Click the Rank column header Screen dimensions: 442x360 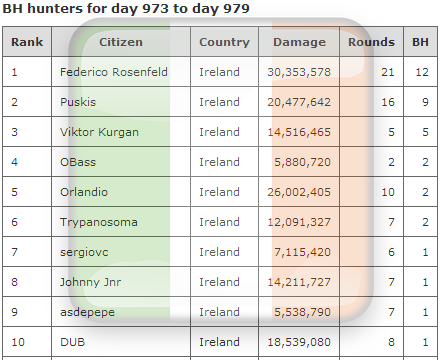click(x=27, y=42)
